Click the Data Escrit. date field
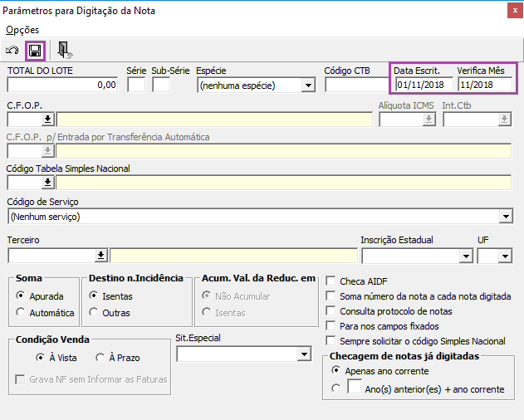Screen dimensions: 524x420 (x=422, y=85)
